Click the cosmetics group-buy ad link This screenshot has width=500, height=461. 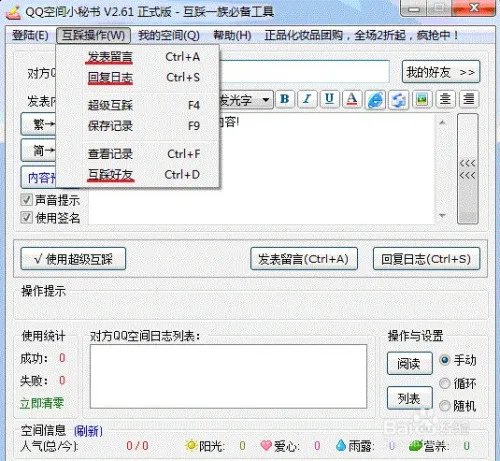pos(361,35)
